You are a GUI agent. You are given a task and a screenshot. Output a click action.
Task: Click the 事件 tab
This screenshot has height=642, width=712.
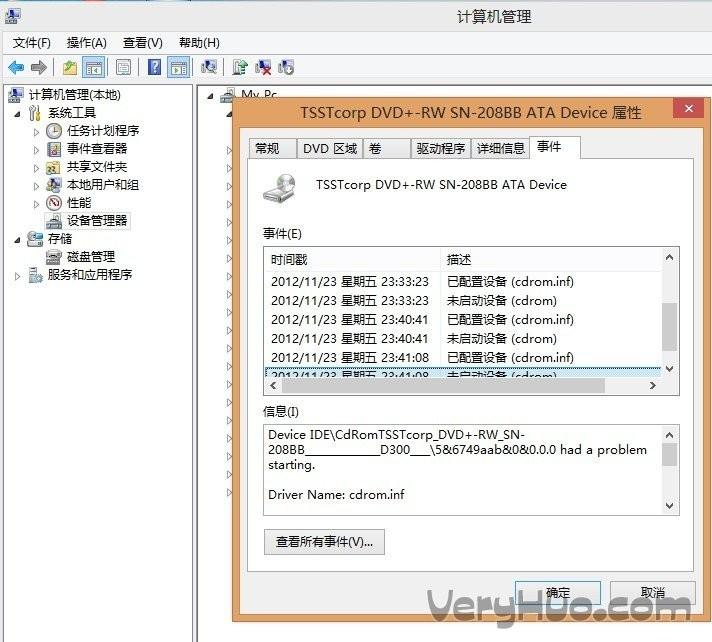pos(554,147)
